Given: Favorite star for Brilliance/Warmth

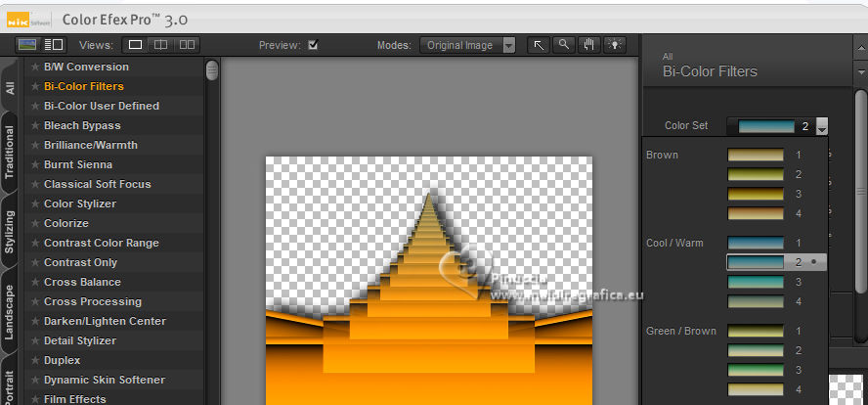Looking at the screenshot, I should point(35,145).
